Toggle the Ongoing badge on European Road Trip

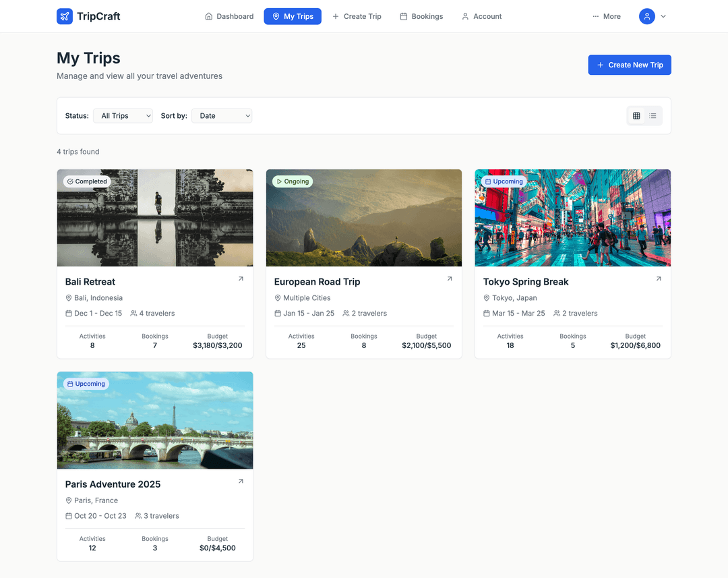292,181
